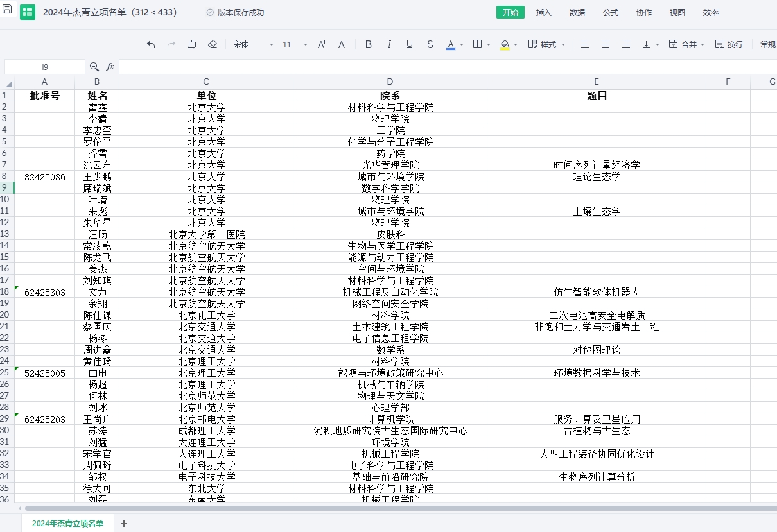
Task: Select column E header
Action: (597, 82)
